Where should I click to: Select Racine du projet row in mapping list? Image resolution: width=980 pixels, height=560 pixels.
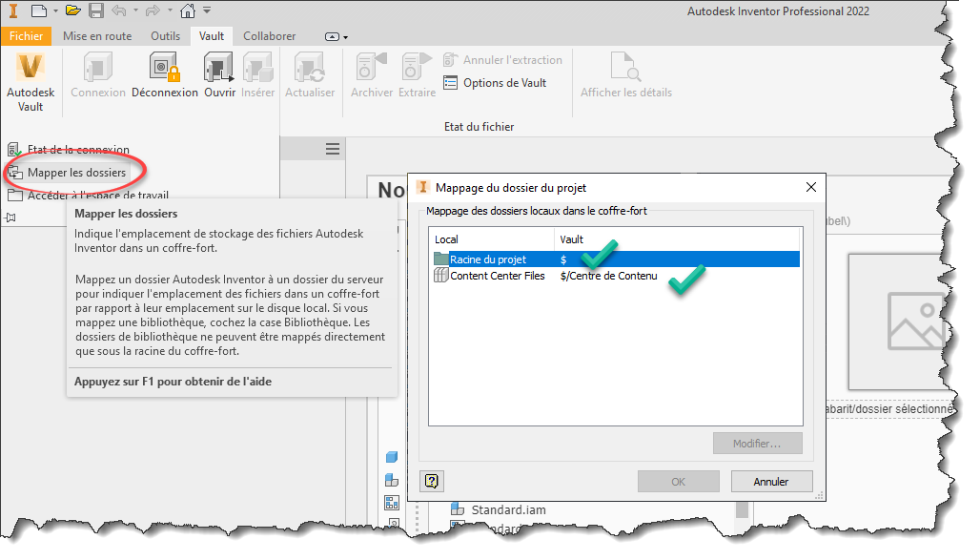click(616, 259)
